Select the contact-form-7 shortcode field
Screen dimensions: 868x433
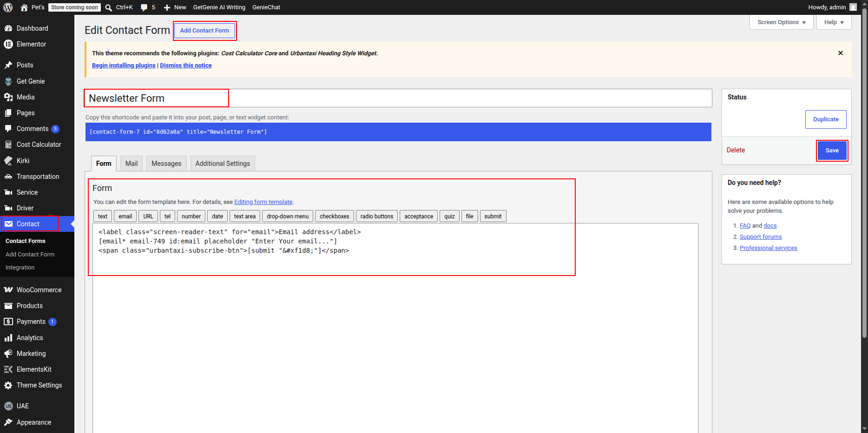(x=398, y=132)
